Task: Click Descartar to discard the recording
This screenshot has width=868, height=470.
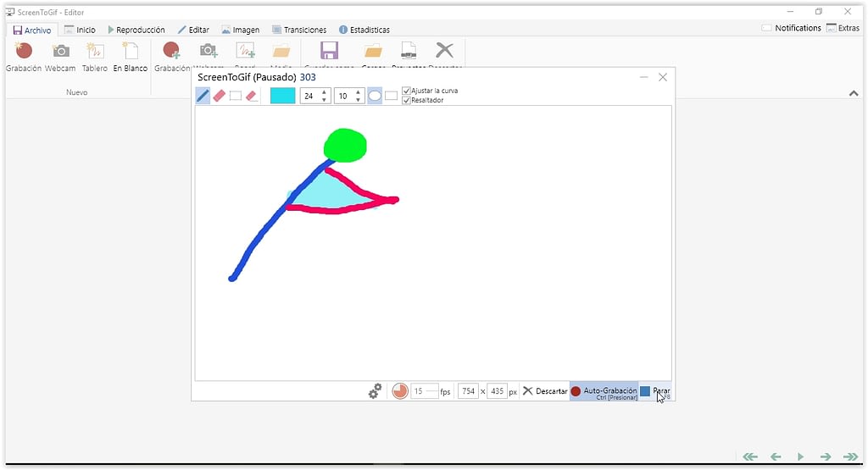Action: click(545, 391)
